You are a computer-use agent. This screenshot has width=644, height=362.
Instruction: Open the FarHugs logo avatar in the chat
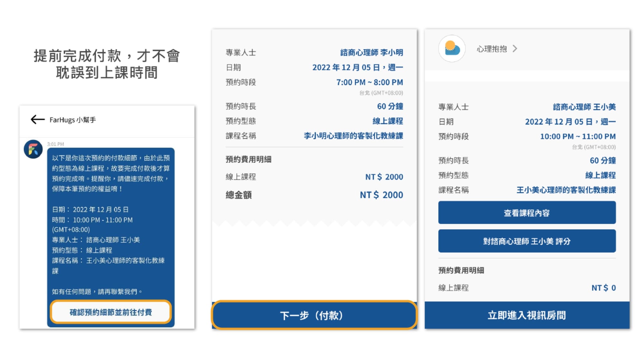[x=33, y=148]
